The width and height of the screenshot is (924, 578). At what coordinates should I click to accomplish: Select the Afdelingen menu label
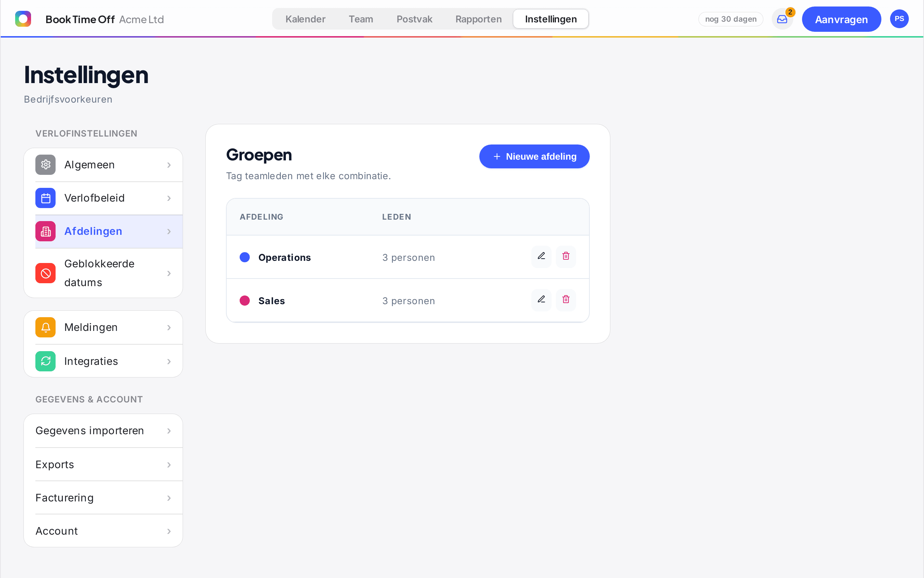coord(93,231)
